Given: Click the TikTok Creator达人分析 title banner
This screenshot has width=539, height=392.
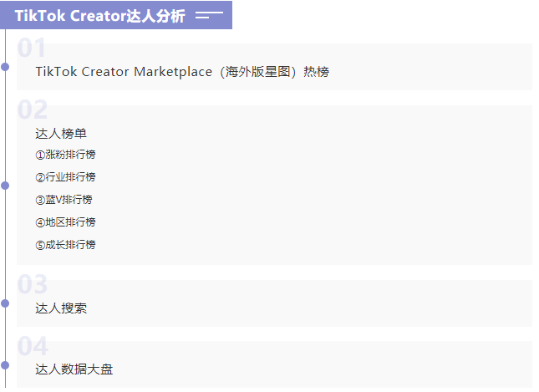Looking at the screenshot, I should tap(99, 16).
